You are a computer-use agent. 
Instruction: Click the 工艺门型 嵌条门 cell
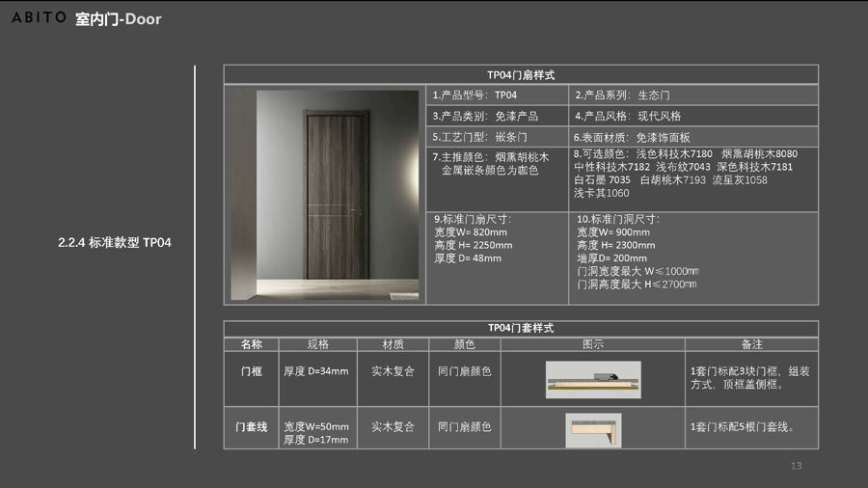[498, 137]
